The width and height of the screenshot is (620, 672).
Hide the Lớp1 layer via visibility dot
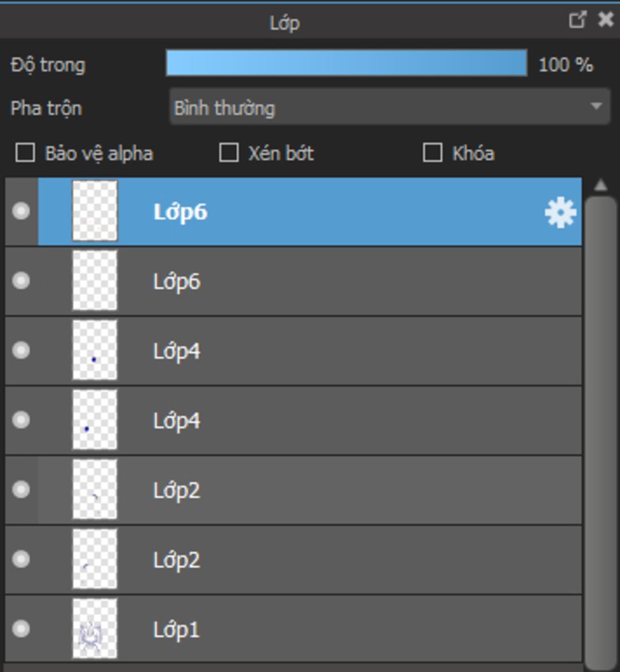pos(21,629)
